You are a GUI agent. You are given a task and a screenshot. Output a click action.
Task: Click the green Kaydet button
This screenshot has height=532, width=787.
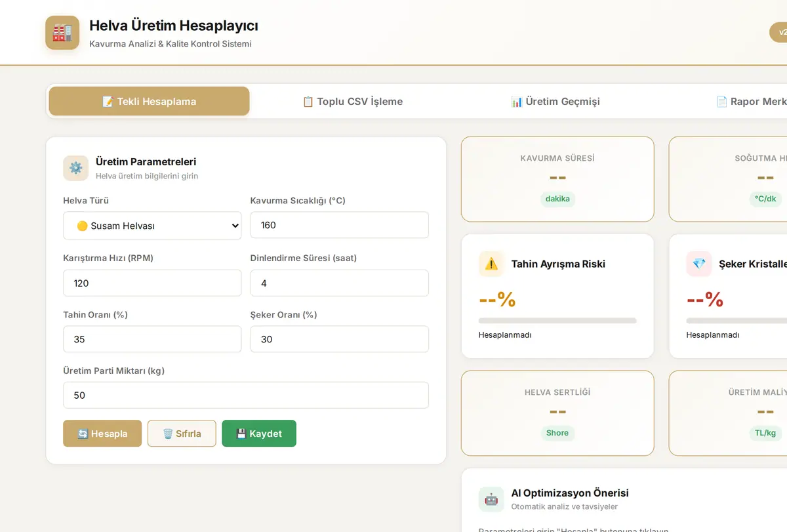click(259, 434)
